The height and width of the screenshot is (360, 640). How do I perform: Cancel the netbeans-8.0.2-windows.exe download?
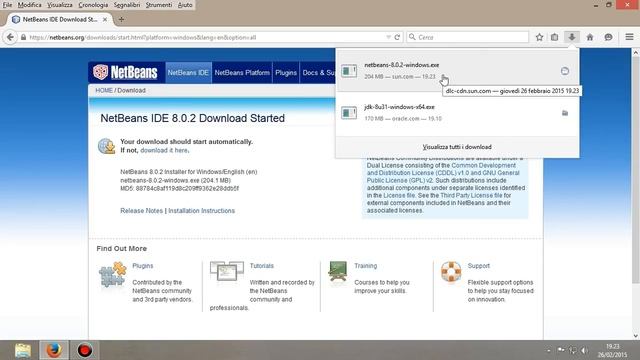coord(565,71)
